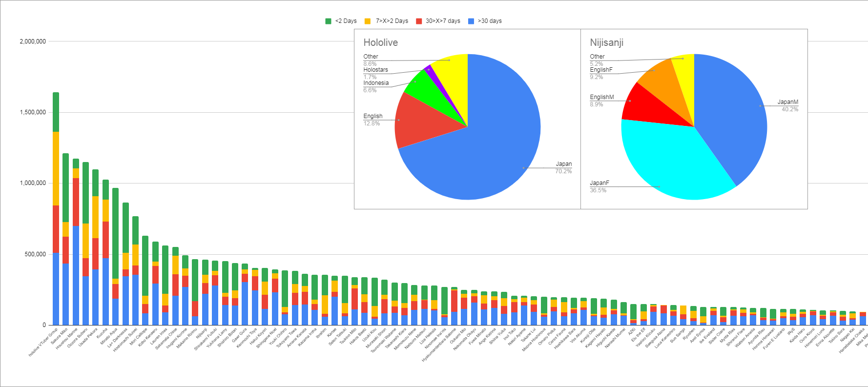The width and height of the screenshot is (868, 387).
Task: Click the 'English' 12.8% label
Action: [372, 120]
